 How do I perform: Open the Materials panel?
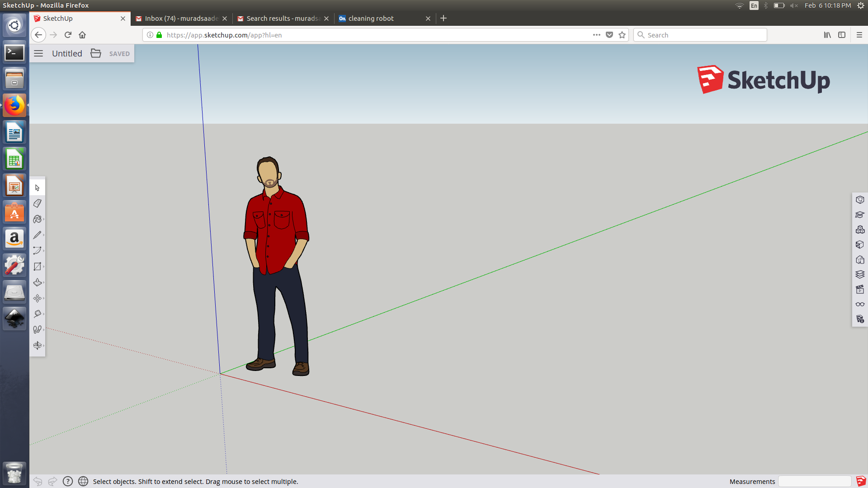click(860, 244)
